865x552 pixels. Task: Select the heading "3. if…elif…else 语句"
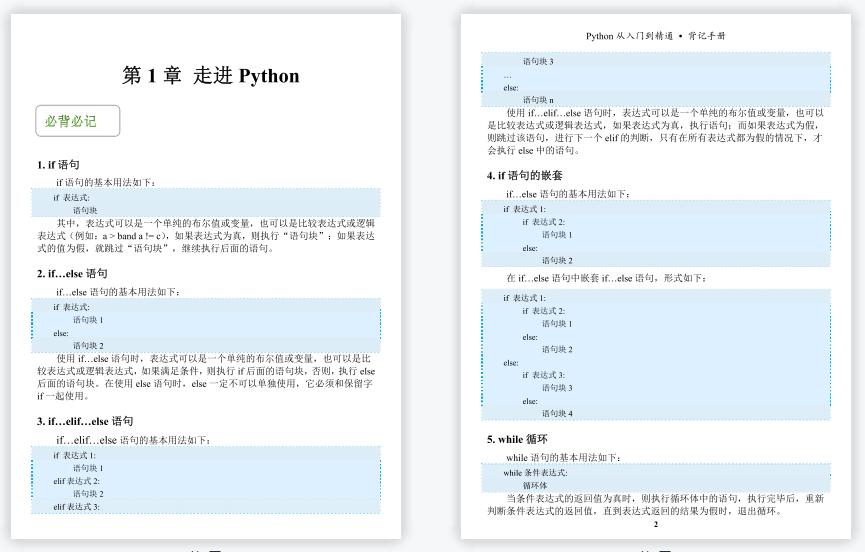(x=85, y=421)
